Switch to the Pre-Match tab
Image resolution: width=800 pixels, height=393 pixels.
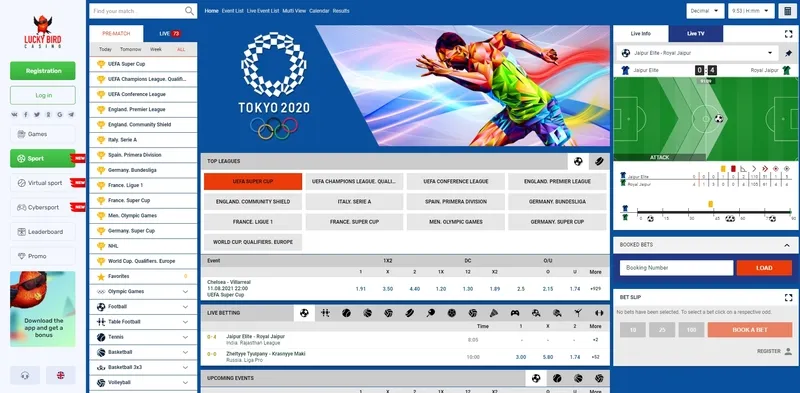coord(116,34)
